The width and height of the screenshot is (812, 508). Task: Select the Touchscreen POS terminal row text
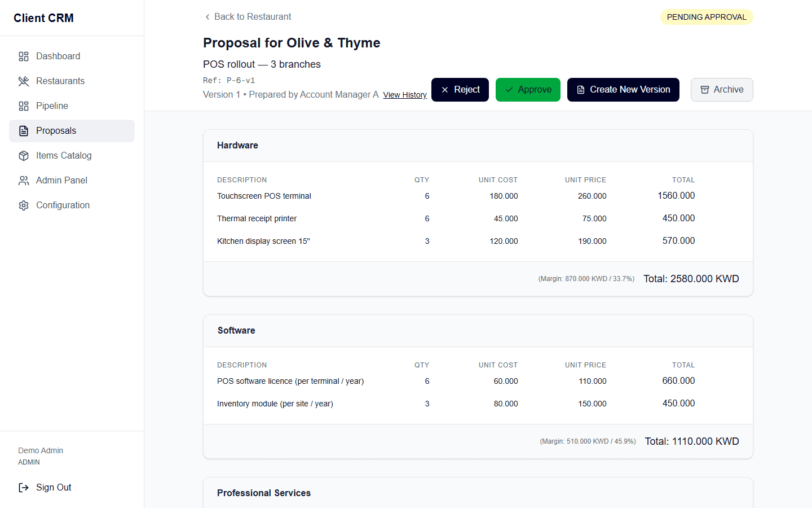click(264, 196)
